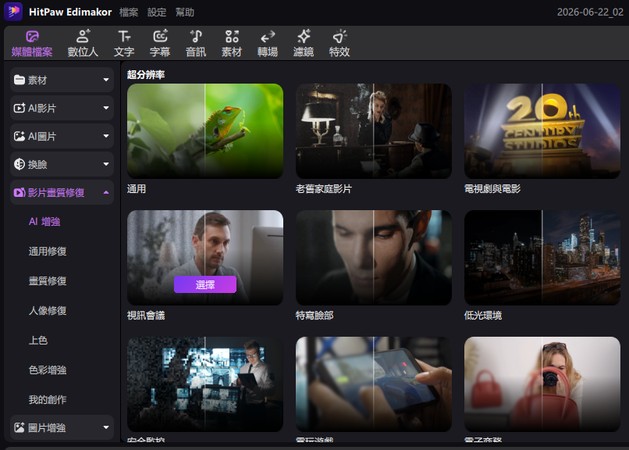Click the 超分辨率 section heading
Viewport: 629px width, 450px height.
(x=146, y=75)
